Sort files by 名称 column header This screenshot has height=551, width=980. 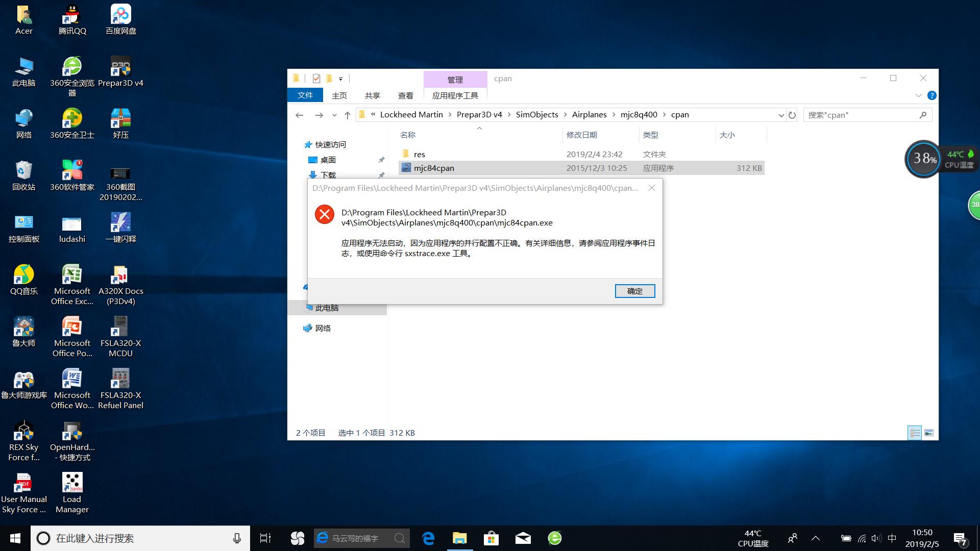(x=479, y=135)
